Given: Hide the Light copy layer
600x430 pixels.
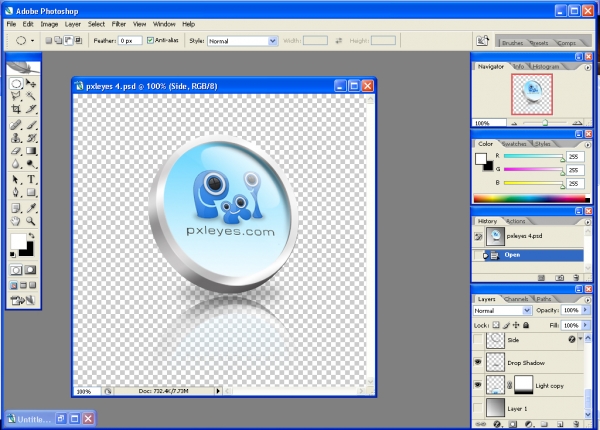Looking at the screenshot, I should [x=478, y=385].
